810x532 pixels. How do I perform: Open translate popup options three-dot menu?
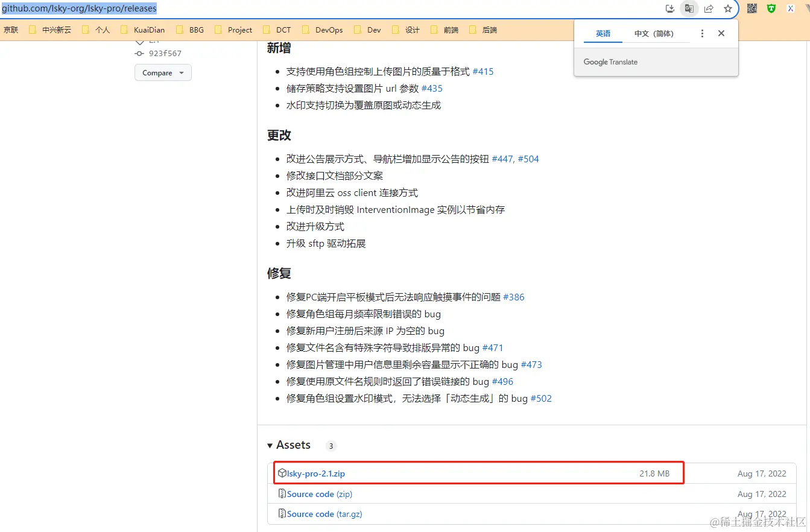coord(702,34)
